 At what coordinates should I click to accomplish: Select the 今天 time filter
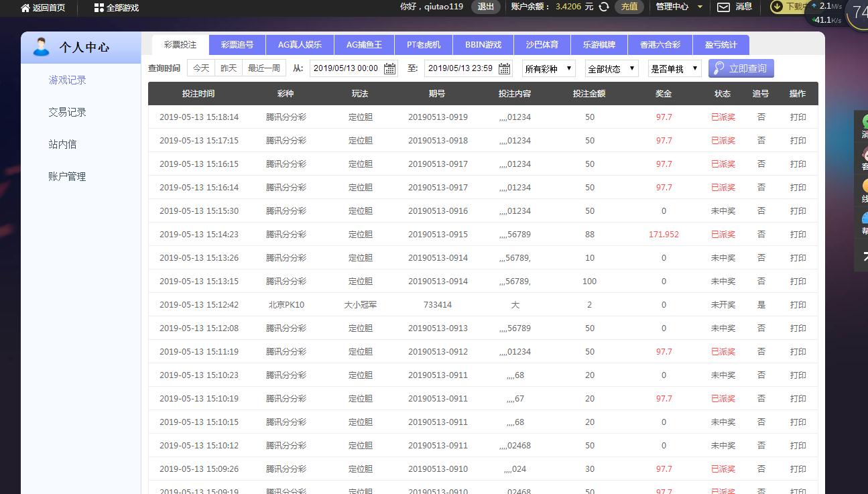[201, 68]
